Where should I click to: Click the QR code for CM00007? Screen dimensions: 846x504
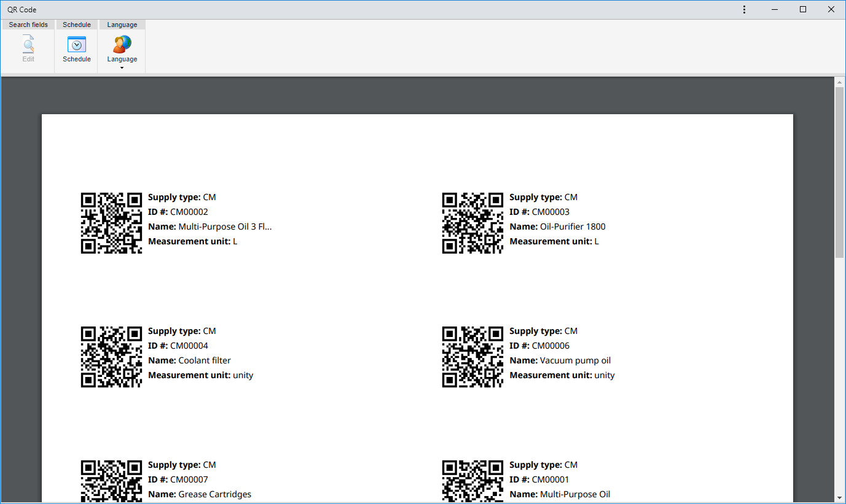[111, 481]
